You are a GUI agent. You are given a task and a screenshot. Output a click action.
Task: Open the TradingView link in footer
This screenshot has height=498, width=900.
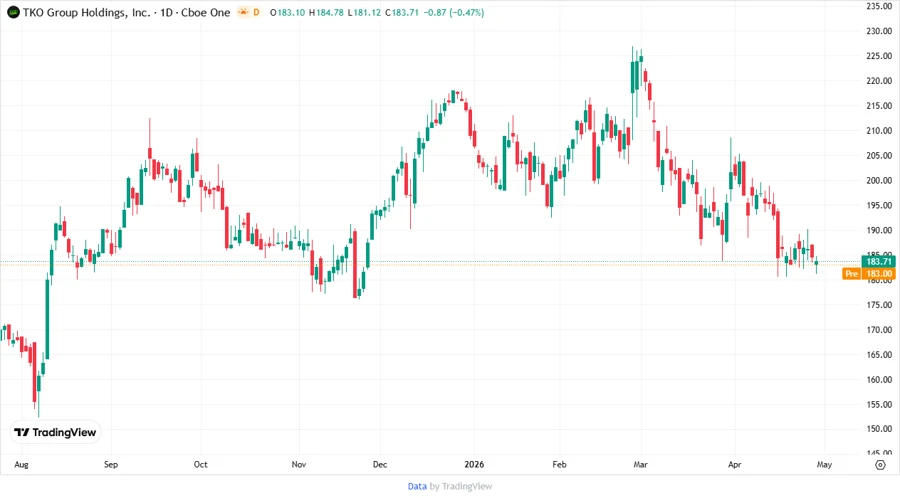point(467,486)
